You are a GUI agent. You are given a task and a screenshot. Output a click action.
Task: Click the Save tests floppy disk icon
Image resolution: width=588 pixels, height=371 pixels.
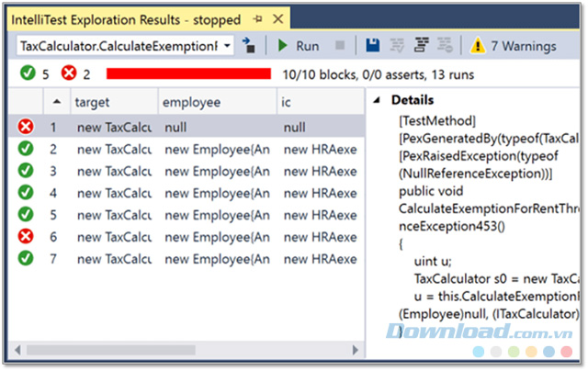373,46
